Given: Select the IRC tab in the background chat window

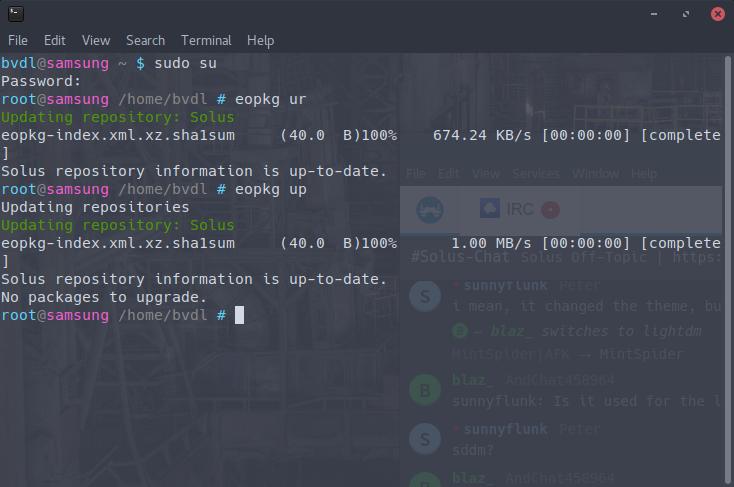Looking at the screenshot, I should coord(520,209).
